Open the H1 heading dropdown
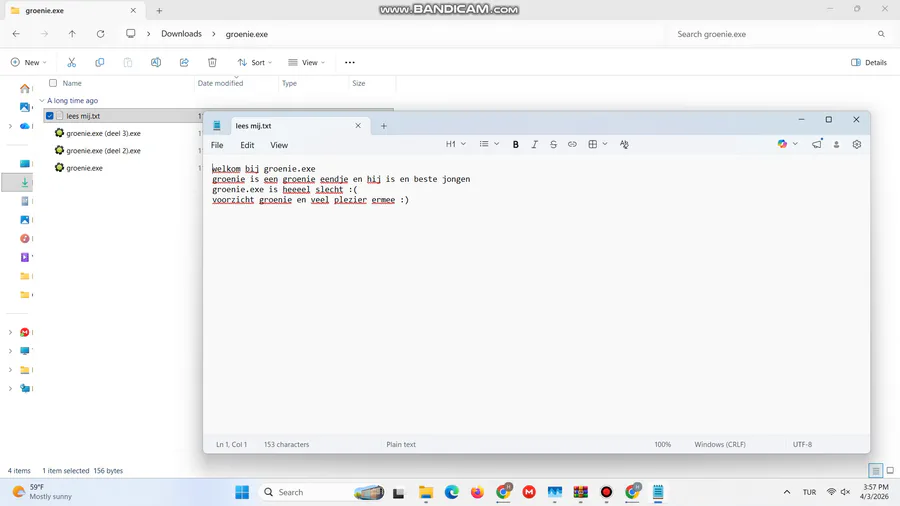Image resolution: width=900 pixels, height=506 pixels. pyautogui.click(x=456, y=144)
